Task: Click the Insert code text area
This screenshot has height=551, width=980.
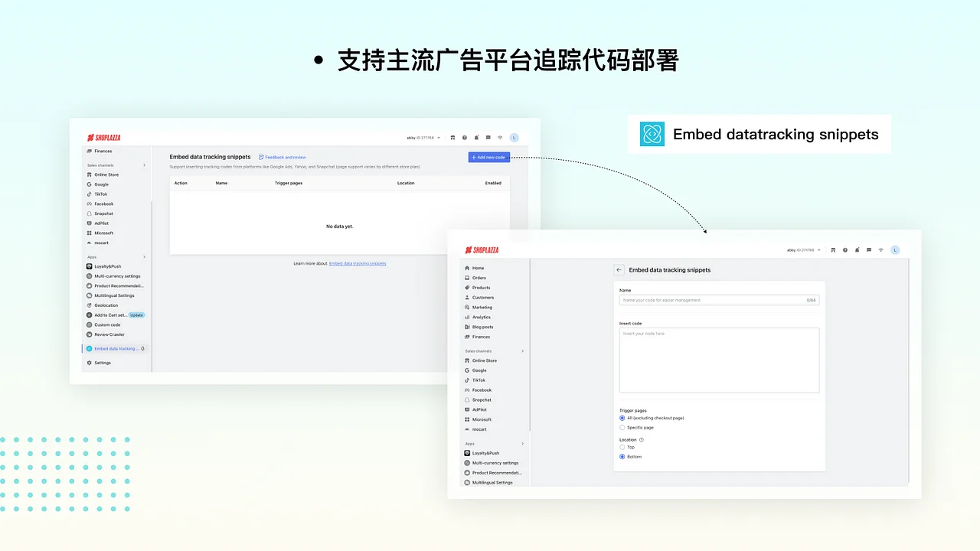Action: pyautogui.click(x=719, y=360)
